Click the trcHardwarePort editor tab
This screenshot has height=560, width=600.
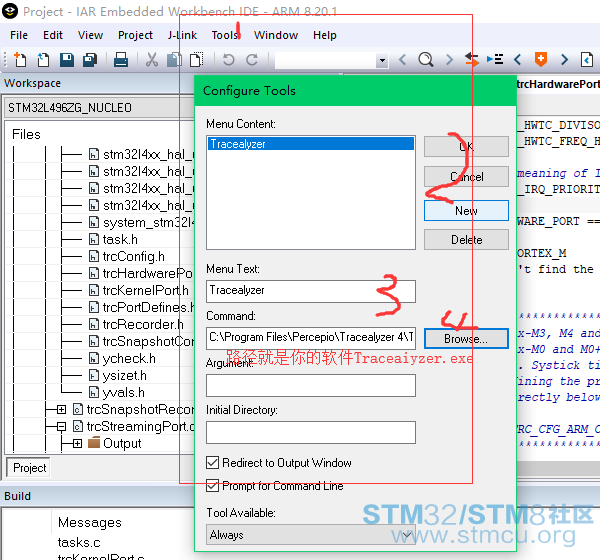click(x=558, y=84)
